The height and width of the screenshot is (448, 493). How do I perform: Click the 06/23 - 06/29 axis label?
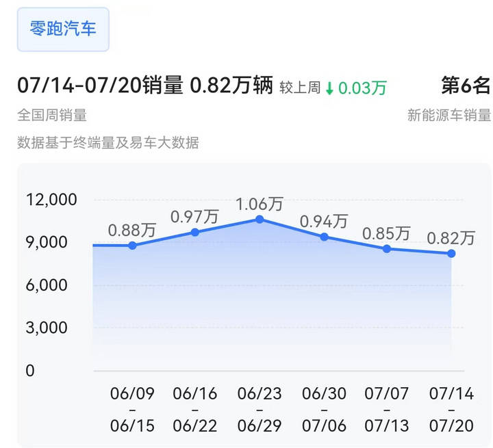[x=260, y=410]
